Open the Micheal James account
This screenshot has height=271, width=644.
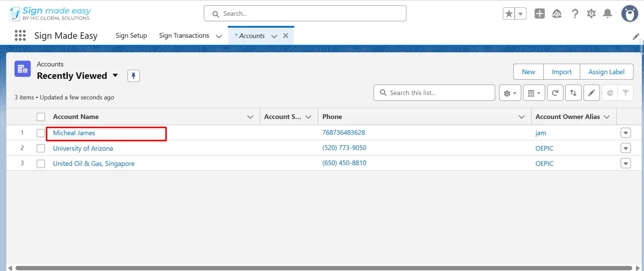[74, 133]
